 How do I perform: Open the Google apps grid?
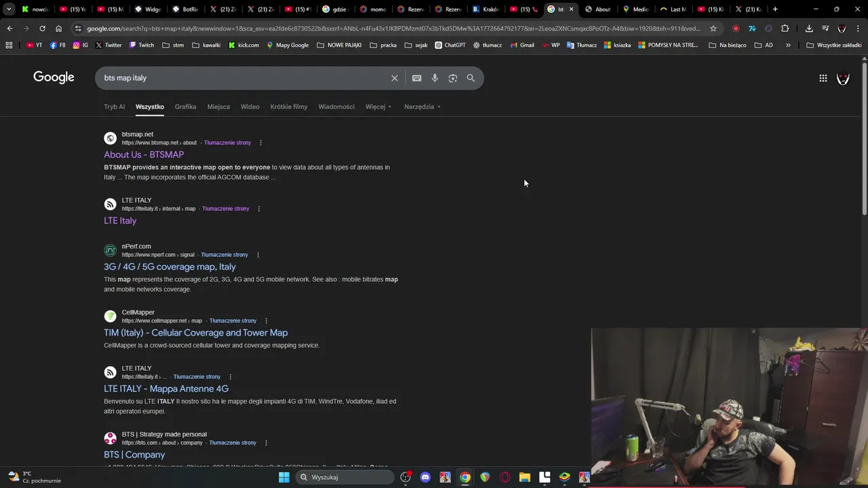(x=823, y=79)
